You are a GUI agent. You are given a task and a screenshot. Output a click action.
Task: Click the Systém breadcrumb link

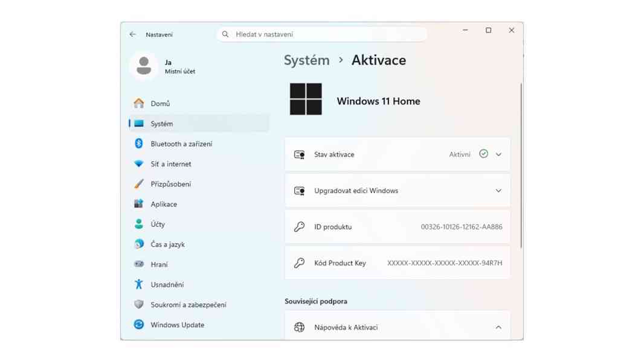tap(306, 60)
